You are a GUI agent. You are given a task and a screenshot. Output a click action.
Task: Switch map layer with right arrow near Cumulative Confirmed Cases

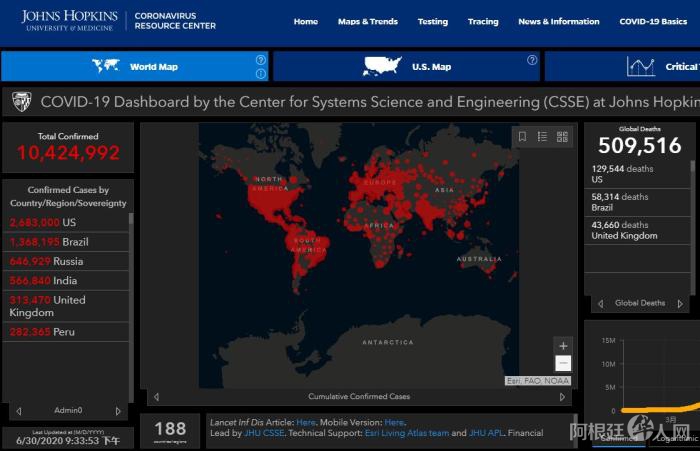coord(562,397)
